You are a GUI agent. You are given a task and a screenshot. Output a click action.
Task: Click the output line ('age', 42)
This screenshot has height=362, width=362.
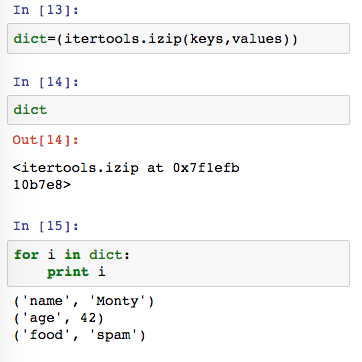coord(59,318)
